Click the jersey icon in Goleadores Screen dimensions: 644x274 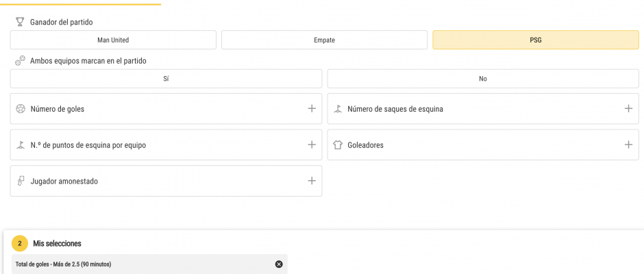pos(338,145)
